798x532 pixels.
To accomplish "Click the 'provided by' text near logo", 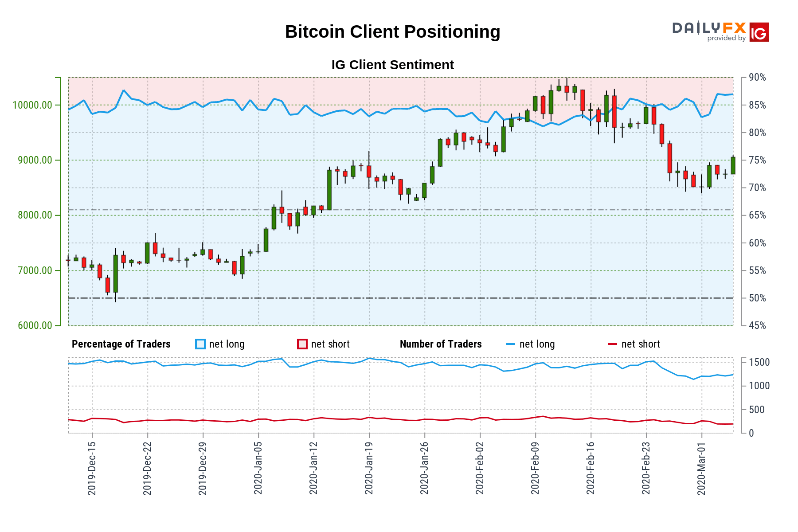I will pos(727,38).
